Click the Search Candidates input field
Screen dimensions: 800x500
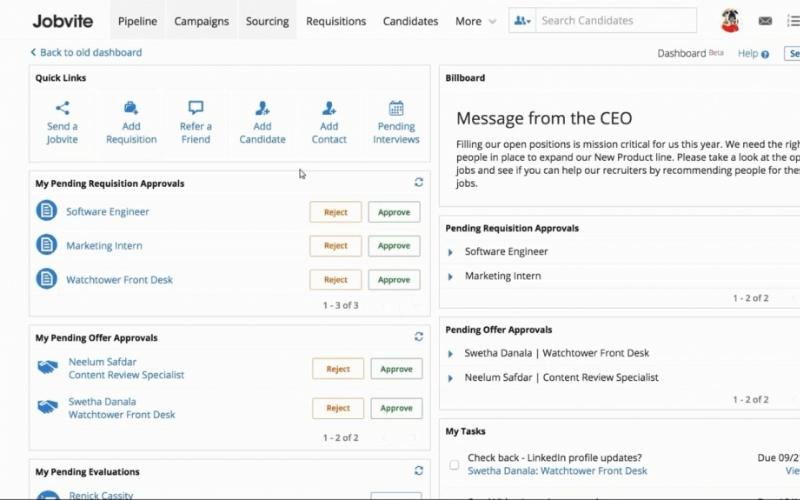[615, 21]
